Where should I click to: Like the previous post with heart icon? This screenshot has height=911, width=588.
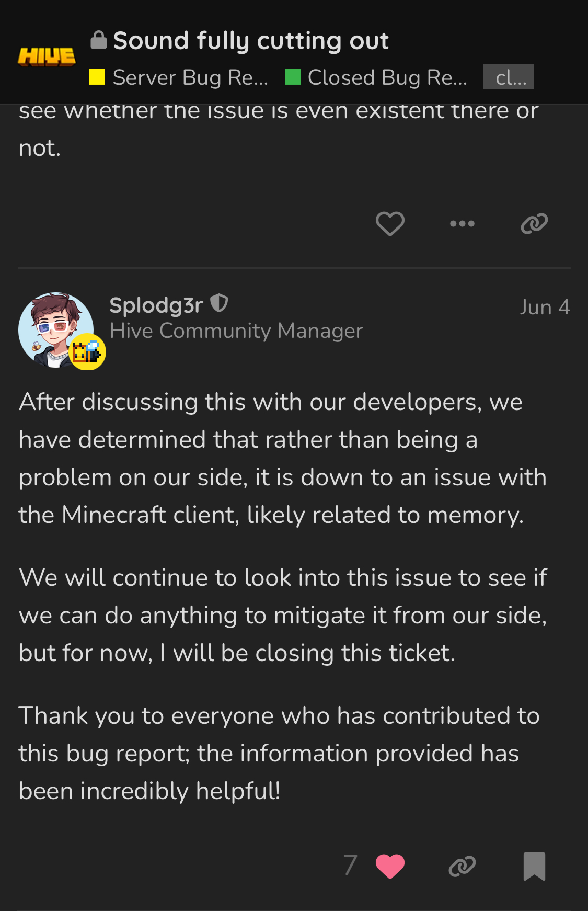pos(390,224)
